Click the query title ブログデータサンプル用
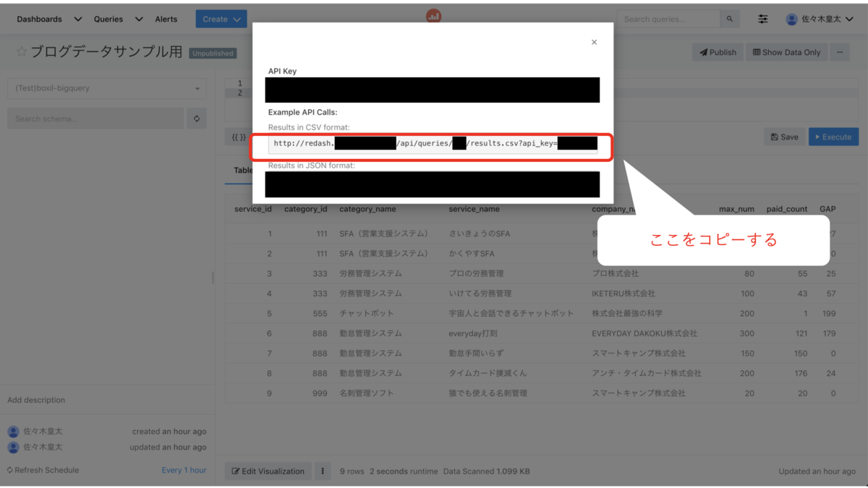868x488 pixels. pos(106,52)
